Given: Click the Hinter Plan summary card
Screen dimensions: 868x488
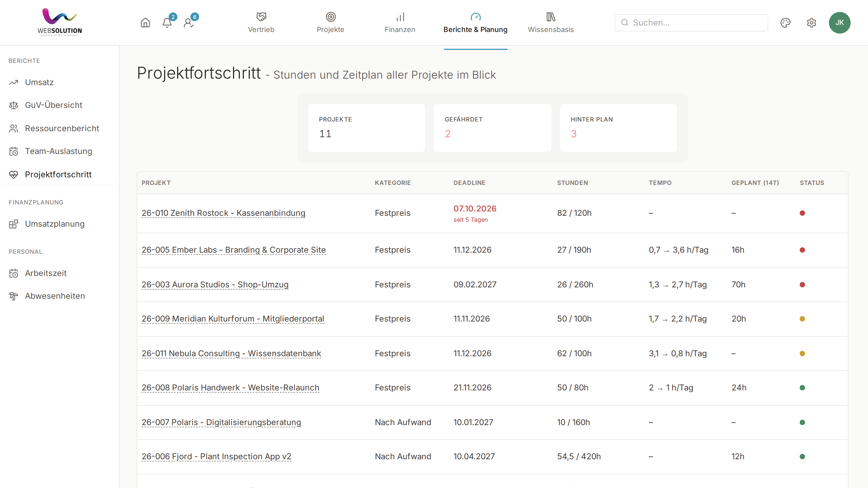Looking at the screenshot, I should click(x=618, y=128).
